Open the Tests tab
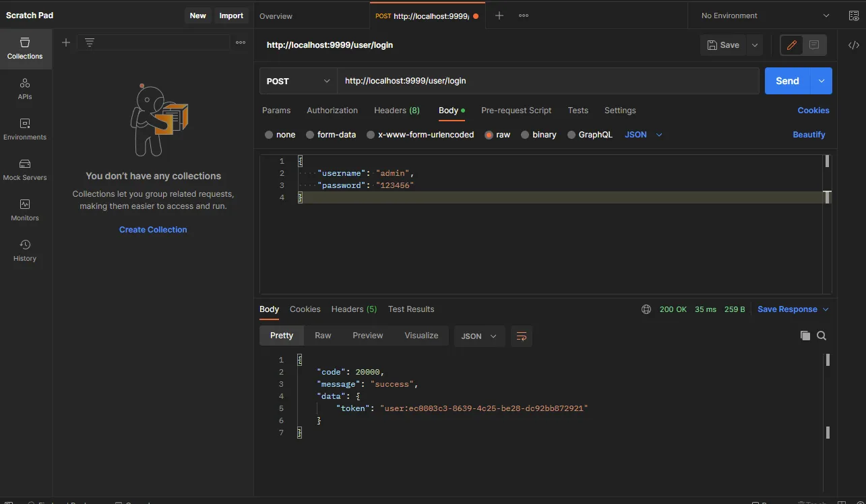 (x=578, y=111)
